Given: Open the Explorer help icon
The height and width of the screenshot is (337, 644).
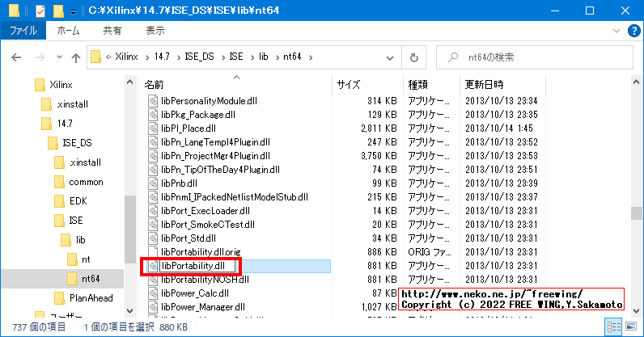Looking at the screenshot, I should click(x=633, y=31).
